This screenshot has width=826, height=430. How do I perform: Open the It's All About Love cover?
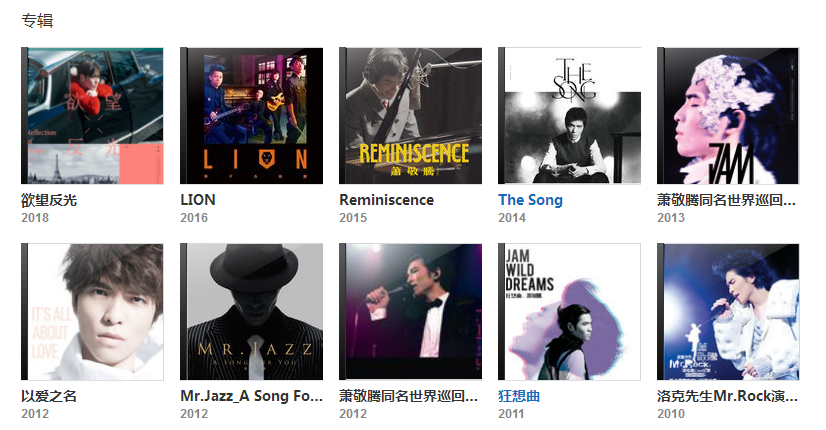coord(92,311)
